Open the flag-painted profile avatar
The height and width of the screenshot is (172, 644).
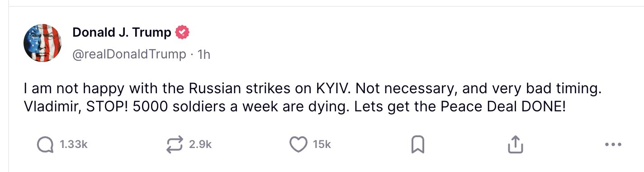[42, 43]
